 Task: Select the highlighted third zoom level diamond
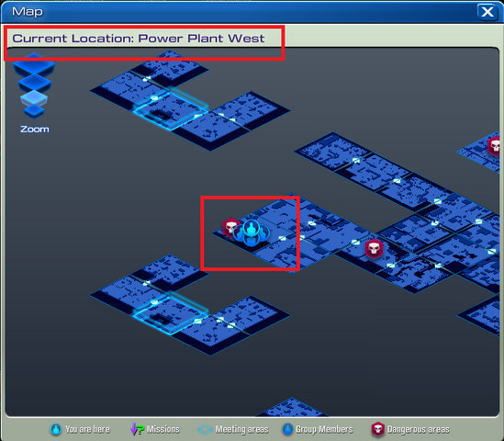(x=34, y=98)
